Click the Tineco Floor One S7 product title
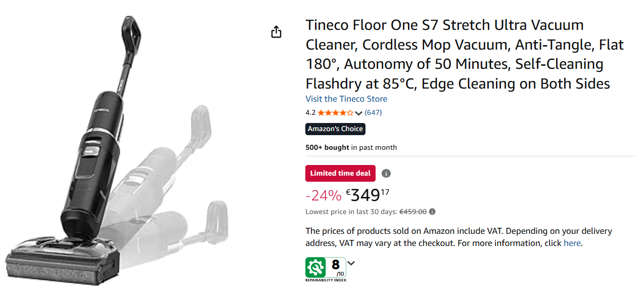Viewport: 644px width, 289px height. click(x=457, y=54)
